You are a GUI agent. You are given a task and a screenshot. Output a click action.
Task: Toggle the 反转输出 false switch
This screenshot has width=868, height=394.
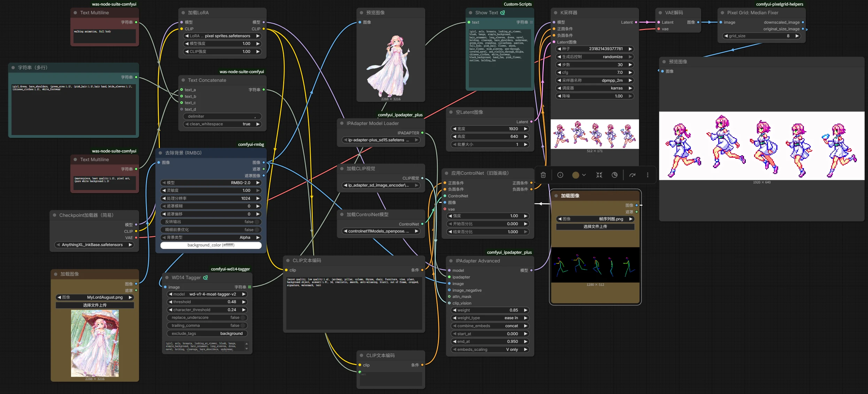tap(257, 222)
